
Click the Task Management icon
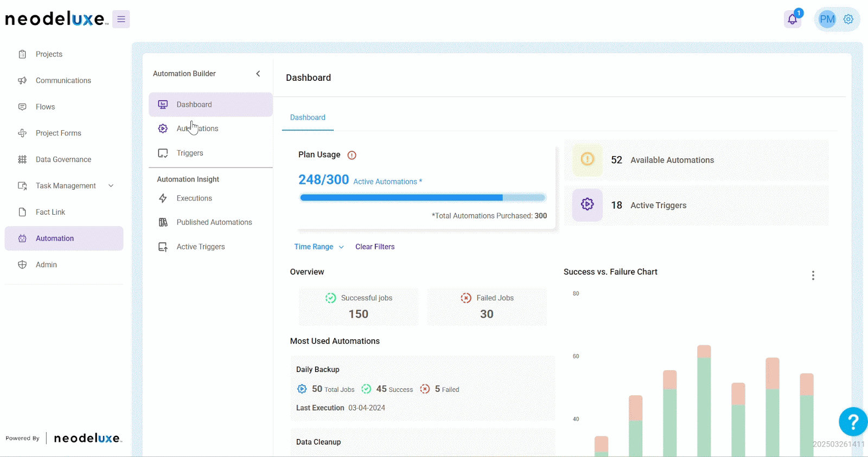click(x=22, y=185)
